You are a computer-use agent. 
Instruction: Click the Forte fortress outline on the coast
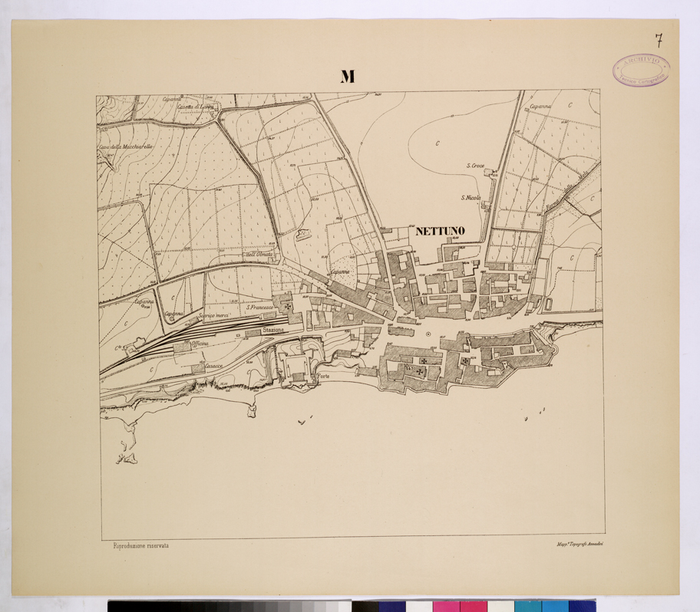coord(299,367)
